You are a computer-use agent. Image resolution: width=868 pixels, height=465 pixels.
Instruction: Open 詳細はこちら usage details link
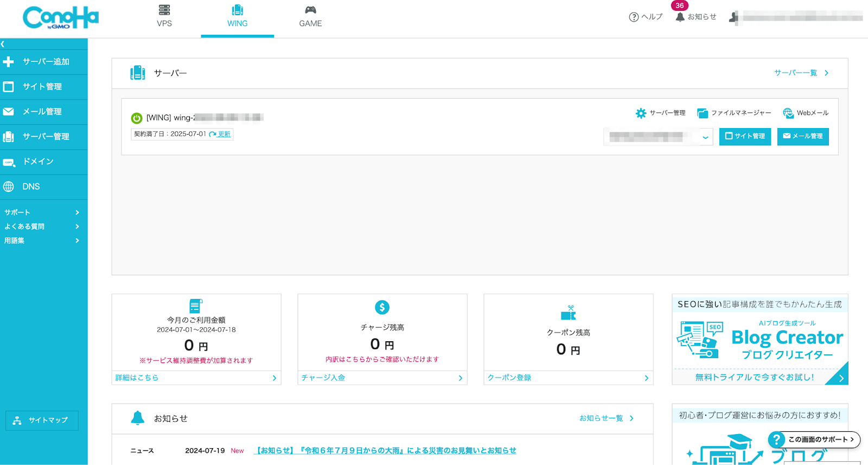[196, 378]
